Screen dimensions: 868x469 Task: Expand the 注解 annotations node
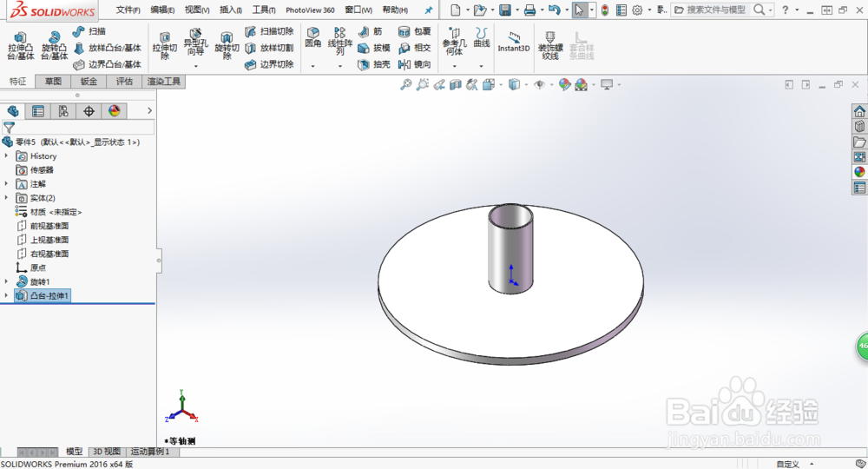(7, 184)
